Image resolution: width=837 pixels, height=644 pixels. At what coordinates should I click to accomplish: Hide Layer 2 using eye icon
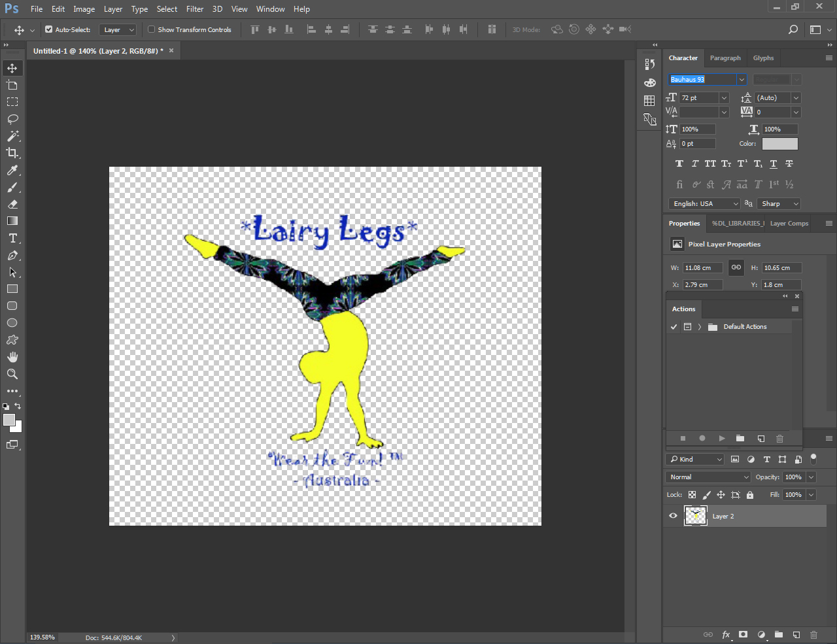click(x=673, y=516)
